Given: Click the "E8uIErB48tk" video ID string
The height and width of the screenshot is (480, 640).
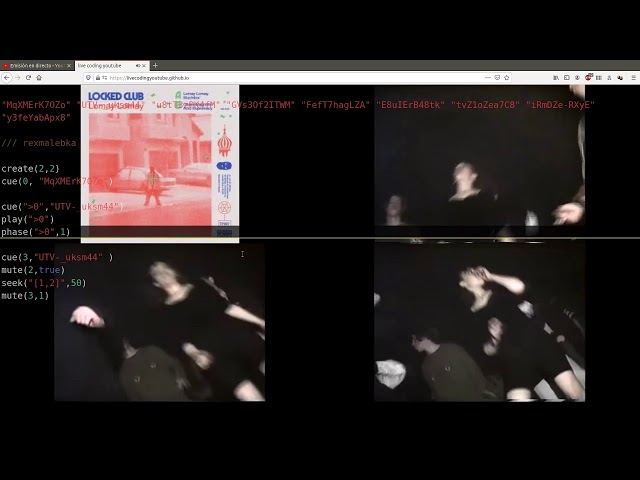Looking at the screenshot, I should [410, 105].
